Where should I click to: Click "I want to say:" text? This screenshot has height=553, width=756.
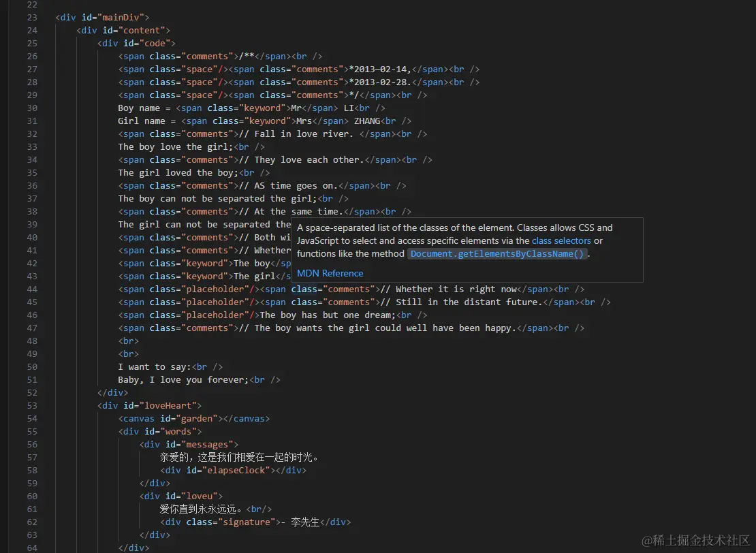coord(155,367)
